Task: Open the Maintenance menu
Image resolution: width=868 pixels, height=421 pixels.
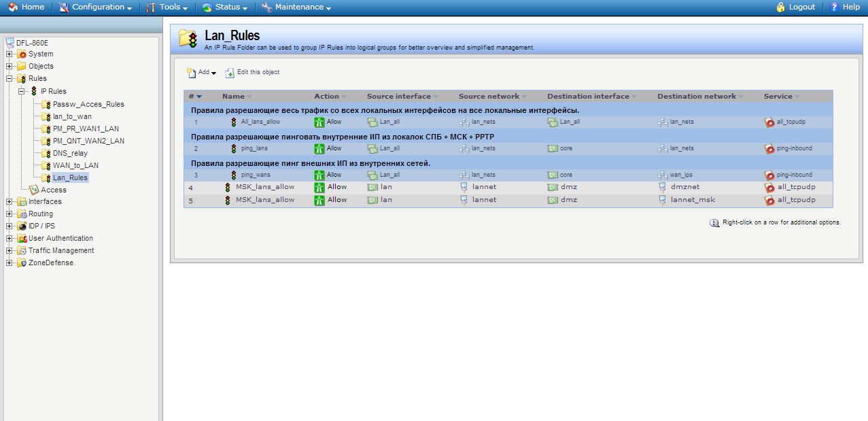Action: [x=296, y=7]
